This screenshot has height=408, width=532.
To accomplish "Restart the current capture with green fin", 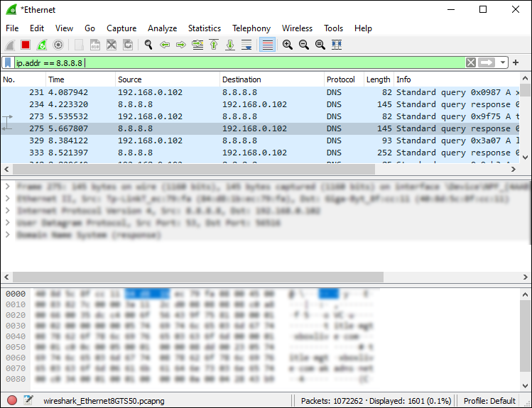I will pos(42,45).
